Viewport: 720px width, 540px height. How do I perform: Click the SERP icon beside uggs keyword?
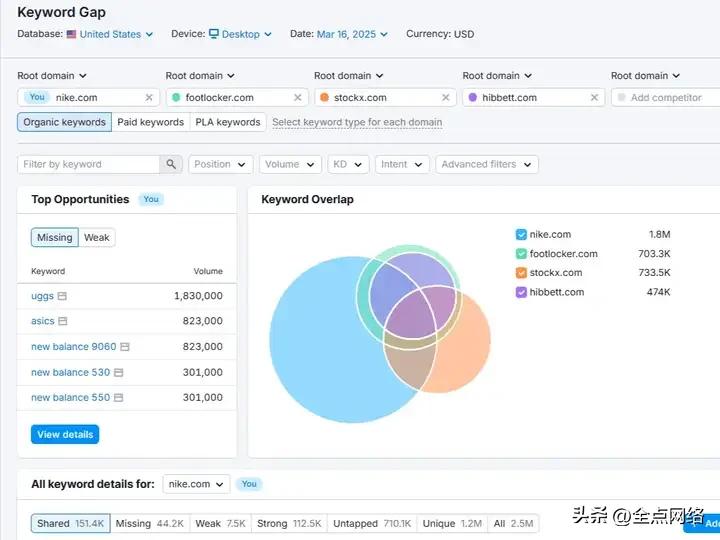62,296
